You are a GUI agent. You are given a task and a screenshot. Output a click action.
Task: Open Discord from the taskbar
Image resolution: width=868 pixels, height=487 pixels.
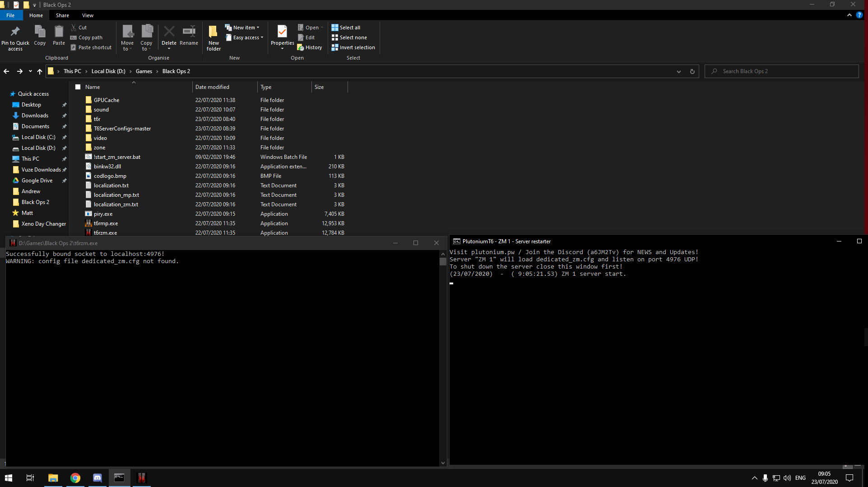pyautogui.click(x=97, y=478)
